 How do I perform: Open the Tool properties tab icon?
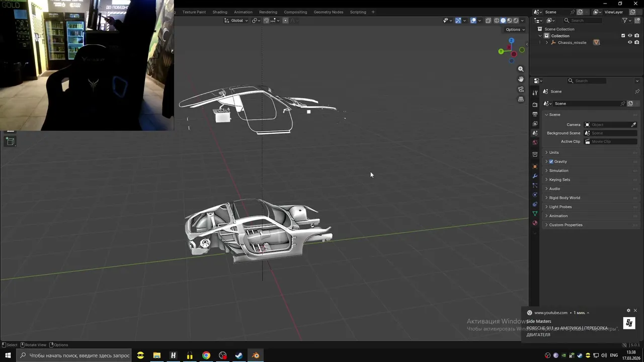(x=535, y=93)
